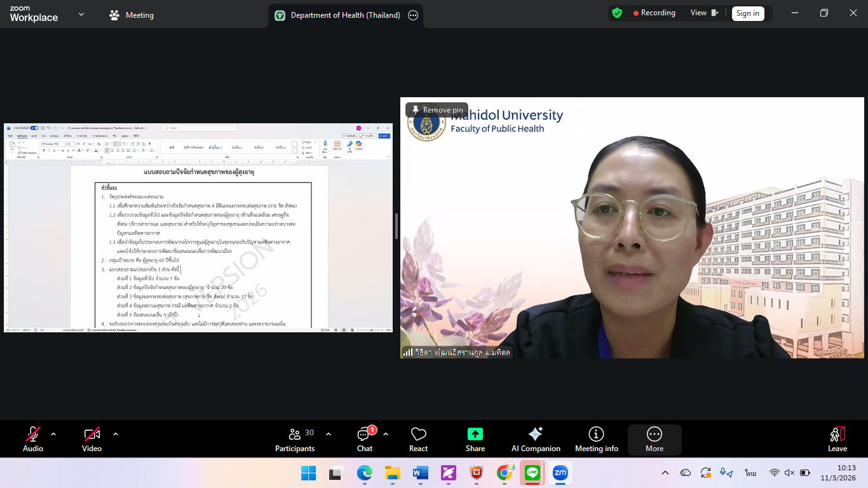Open LINE app from taskbar
The height and width of the screenshot is (488, 868).
click(x=532, y=473)
